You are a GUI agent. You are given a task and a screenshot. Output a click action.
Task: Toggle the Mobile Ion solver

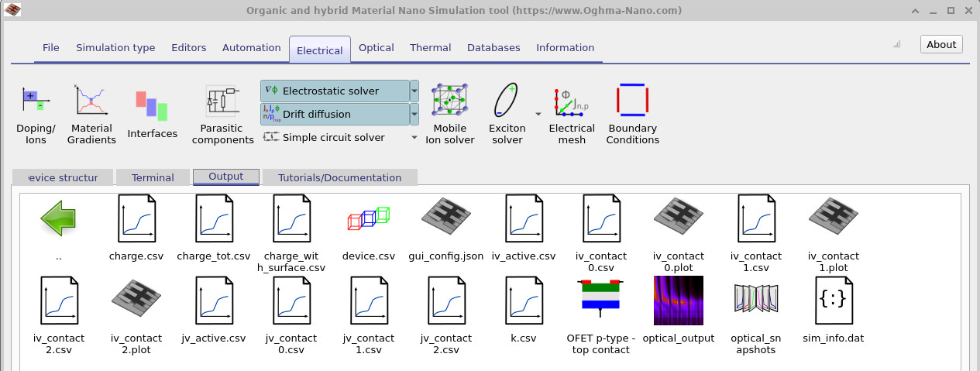coord(454,115)
